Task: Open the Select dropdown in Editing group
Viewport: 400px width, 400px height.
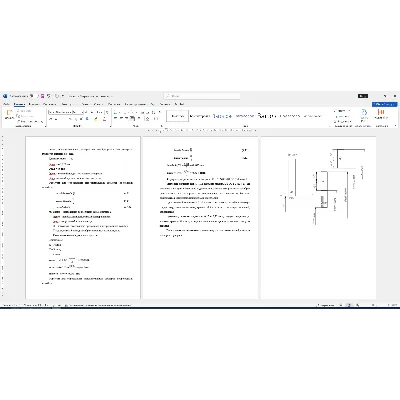Action: tap(342, 121)
